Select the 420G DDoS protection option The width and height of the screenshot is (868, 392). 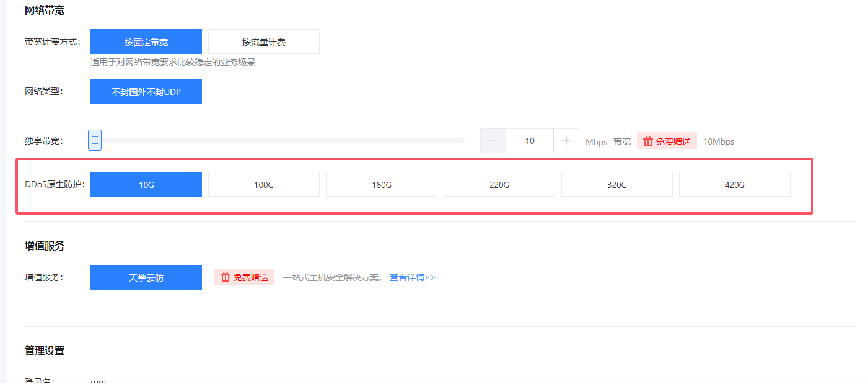pyautogui.click(x=735, y=185)
